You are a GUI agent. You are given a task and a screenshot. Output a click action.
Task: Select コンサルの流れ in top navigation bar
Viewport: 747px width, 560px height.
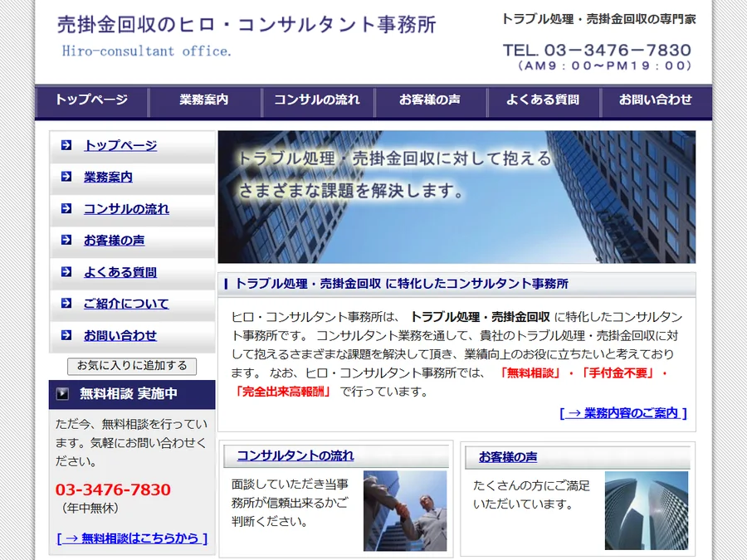pos(317,101)
